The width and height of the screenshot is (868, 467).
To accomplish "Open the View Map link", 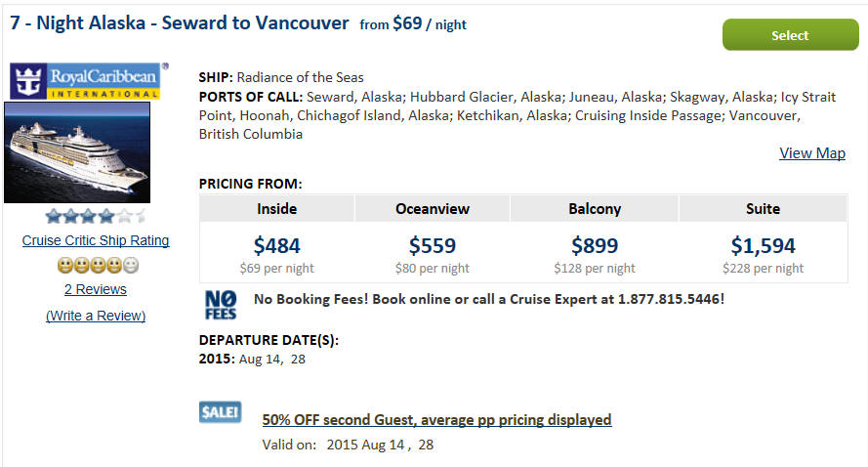I will (812, 153).
